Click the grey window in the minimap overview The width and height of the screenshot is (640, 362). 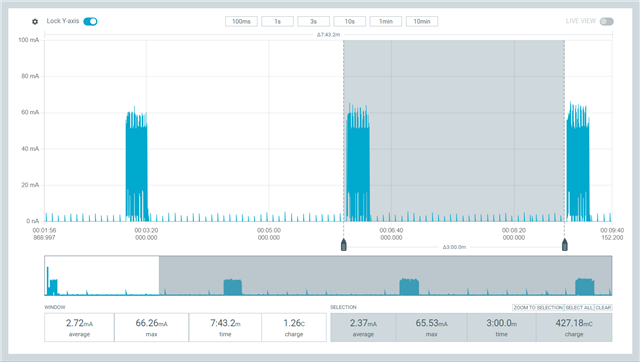click(385, 275)
